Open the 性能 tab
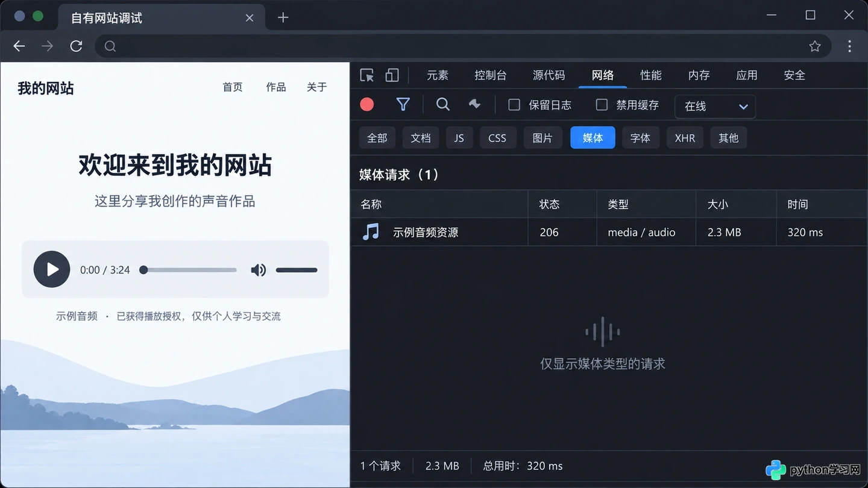This screenshot has height=488, width=868. pos(651,75)
